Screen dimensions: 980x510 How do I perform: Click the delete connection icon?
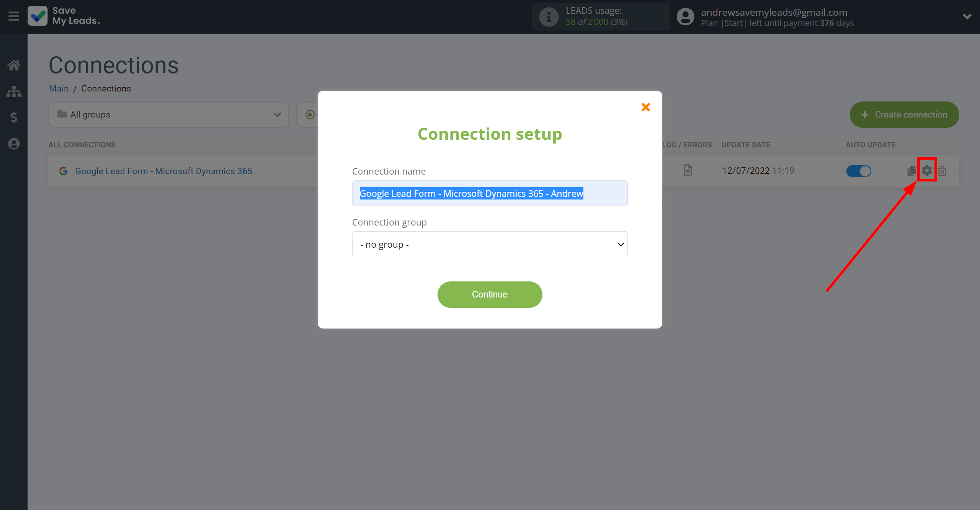[942, 170]
